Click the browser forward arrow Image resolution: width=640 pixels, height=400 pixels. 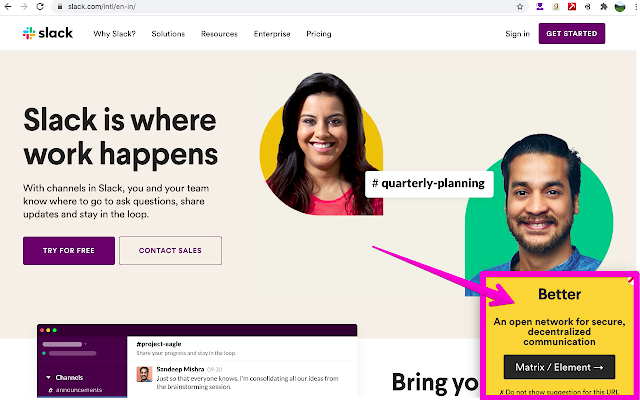(24, 7)
